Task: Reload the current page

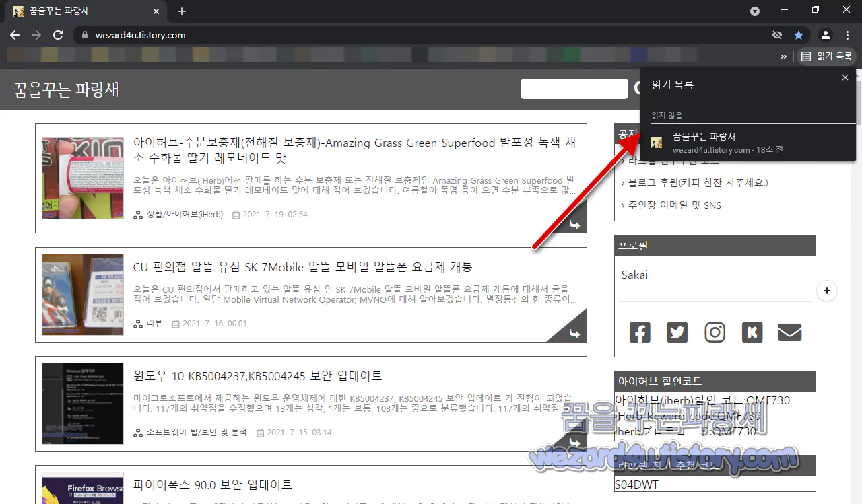Action: coord(58,35)
